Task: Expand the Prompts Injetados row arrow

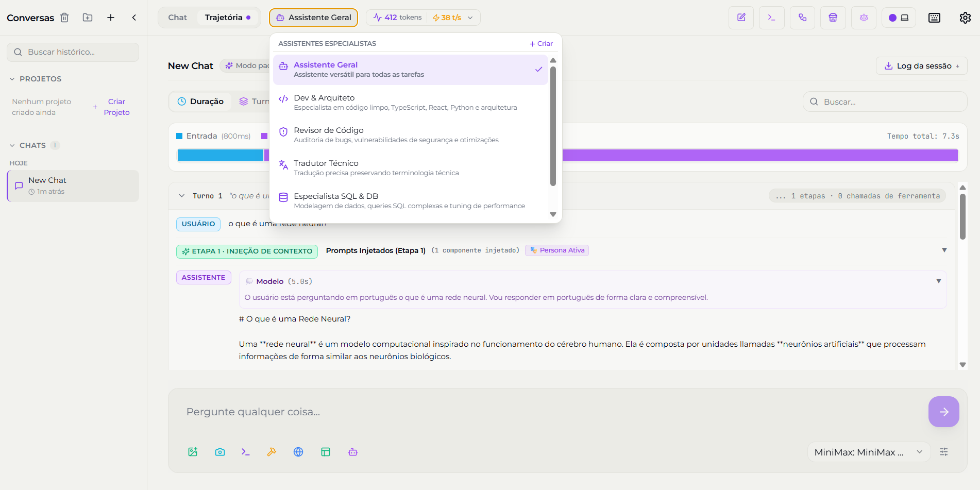Action: (x=944, y=250)
